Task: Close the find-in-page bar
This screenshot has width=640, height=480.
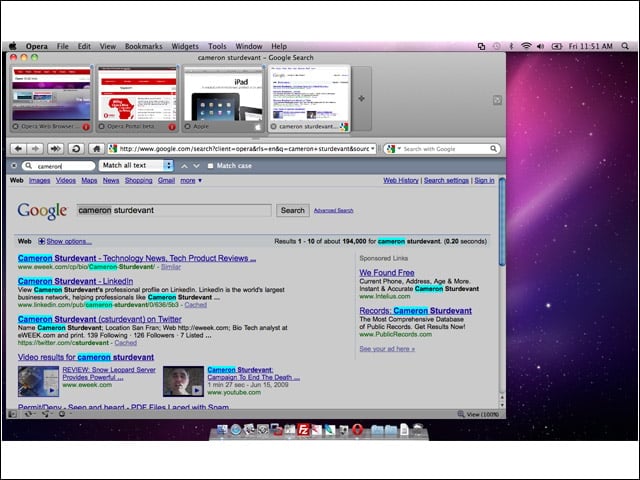Action: (x=14, y=166)
